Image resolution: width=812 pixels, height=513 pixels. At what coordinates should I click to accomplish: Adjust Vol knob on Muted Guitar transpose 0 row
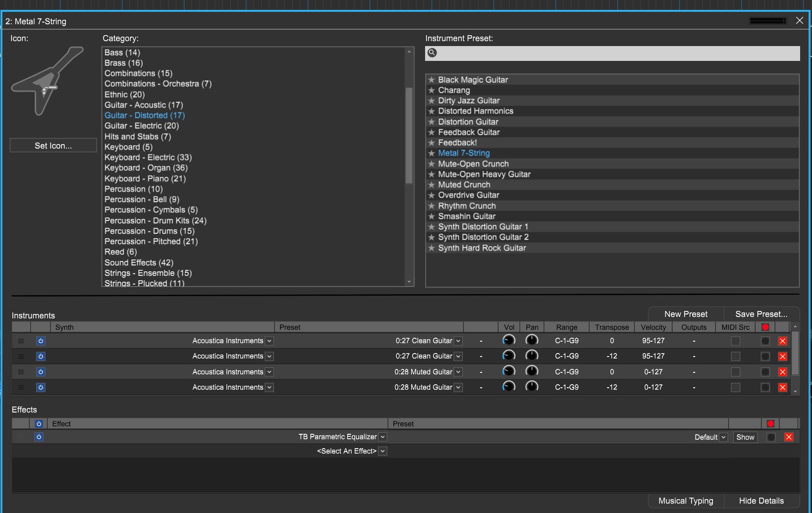(509, 371)
